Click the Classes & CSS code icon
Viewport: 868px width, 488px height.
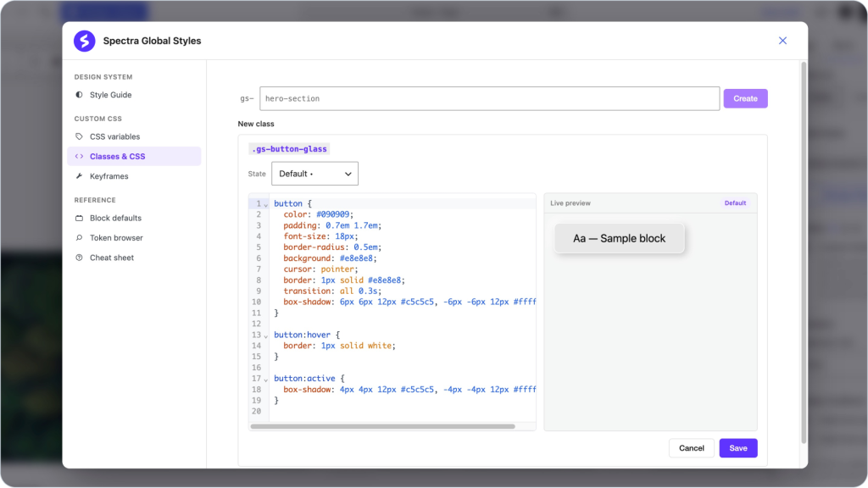79,156
